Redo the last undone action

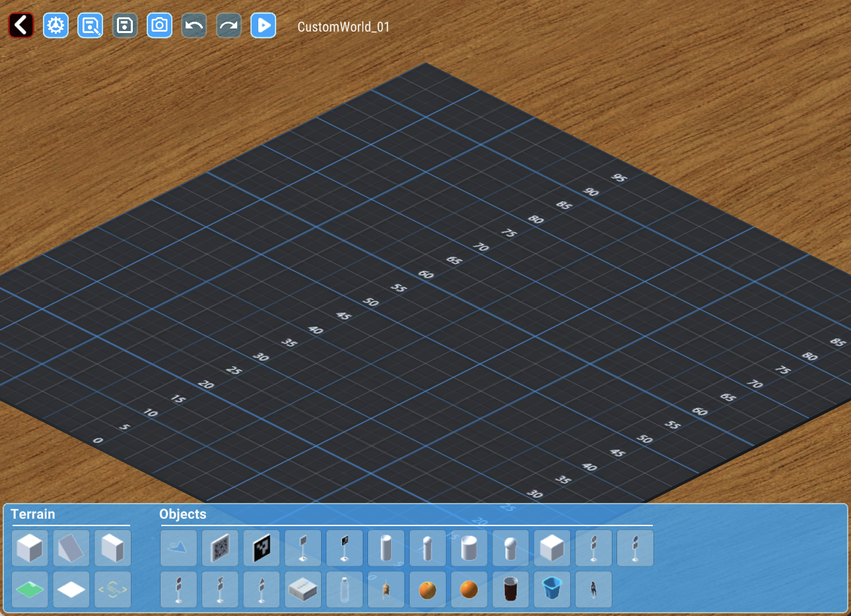[x=229, y=26]
